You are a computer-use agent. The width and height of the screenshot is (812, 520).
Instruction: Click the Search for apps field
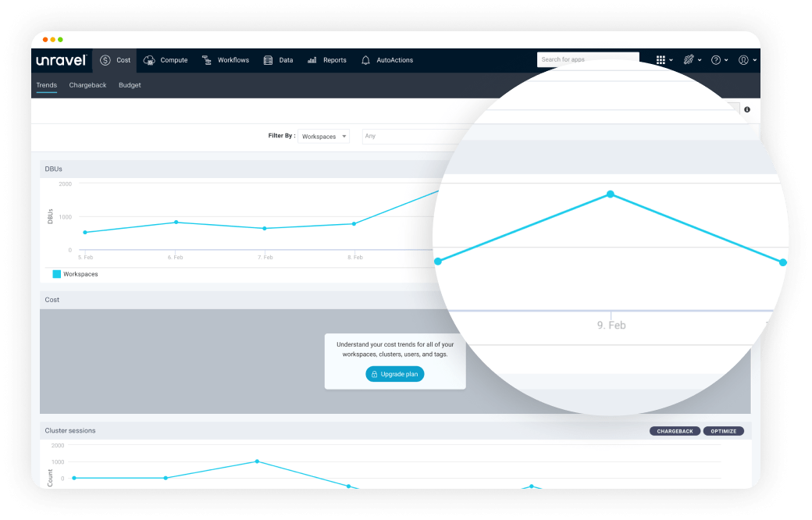[x=588, y=59]
